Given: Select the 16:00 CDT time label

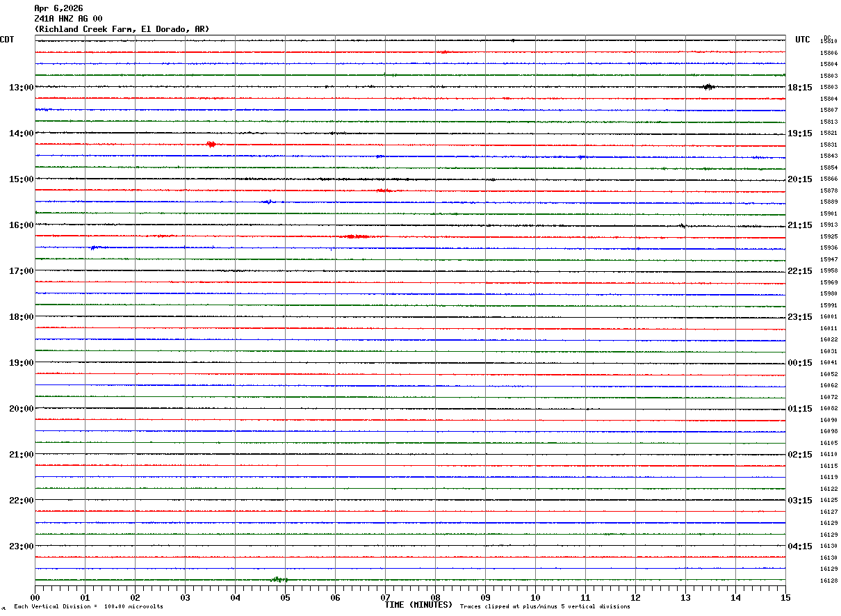Looking at the screenshot, I should coord(22,225).
